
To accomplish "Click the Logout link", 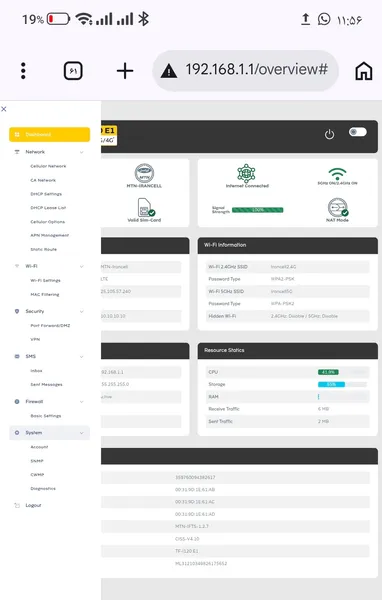I will 33,505.
